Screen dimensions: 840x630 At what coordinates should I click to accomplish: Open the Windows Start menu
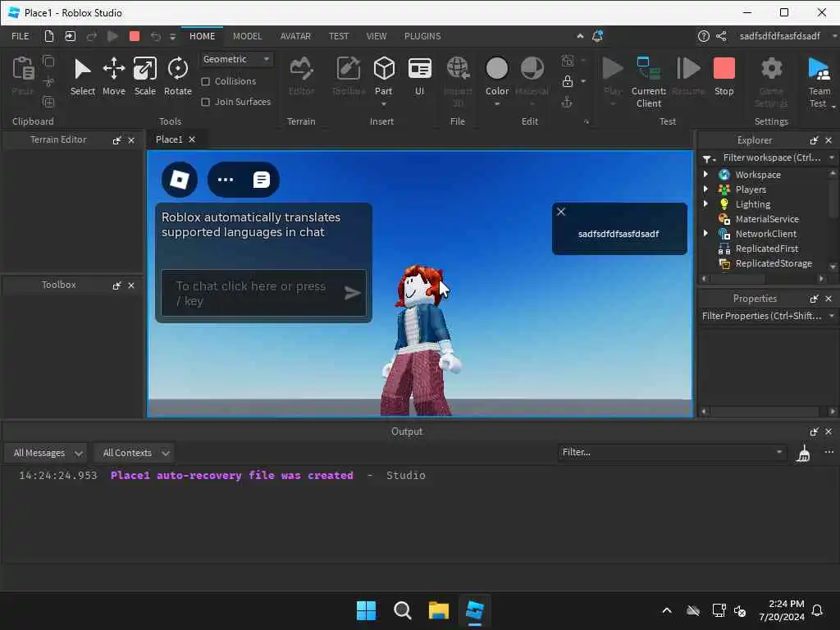click(367, 610)
